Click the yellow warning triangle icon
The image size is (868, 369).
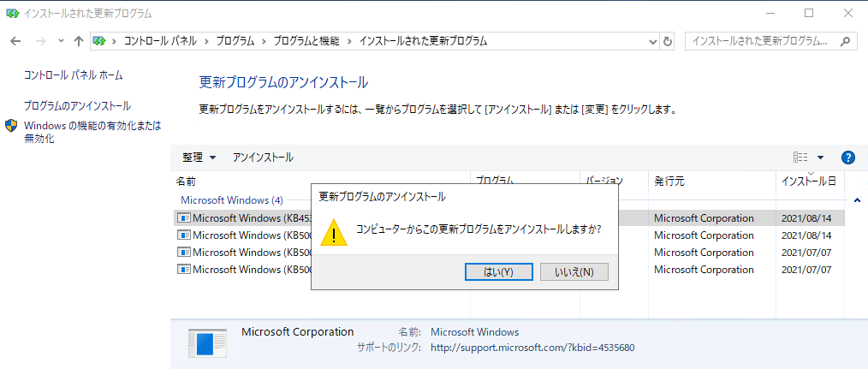pos(334,231)
